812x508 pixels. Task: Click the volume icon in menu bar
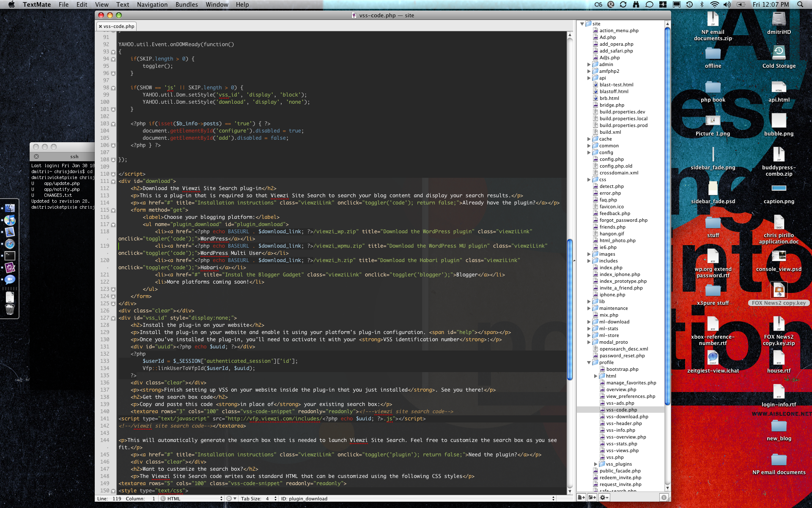click(727, 5)
